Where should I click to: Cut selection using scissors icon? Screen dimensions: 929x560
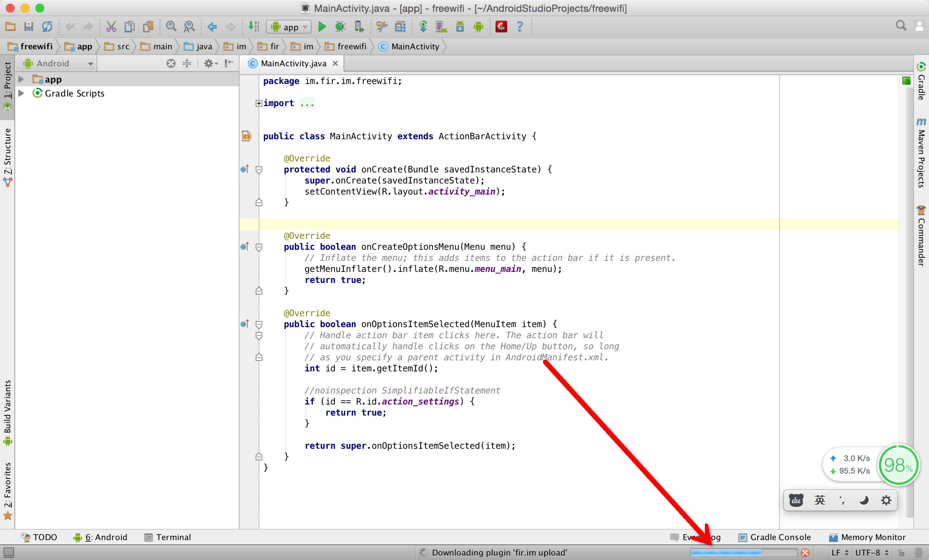[111, 27]
